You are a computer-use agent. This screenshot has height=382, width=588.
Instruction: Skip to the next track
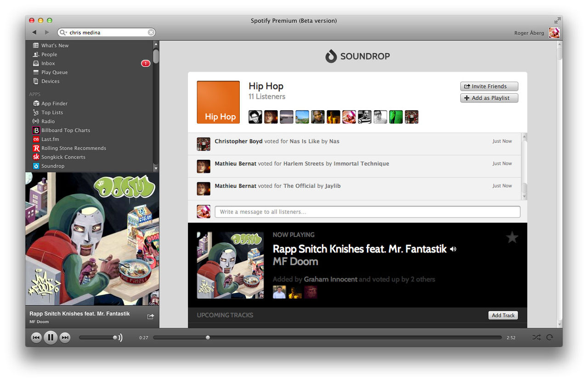pos(65,338)
